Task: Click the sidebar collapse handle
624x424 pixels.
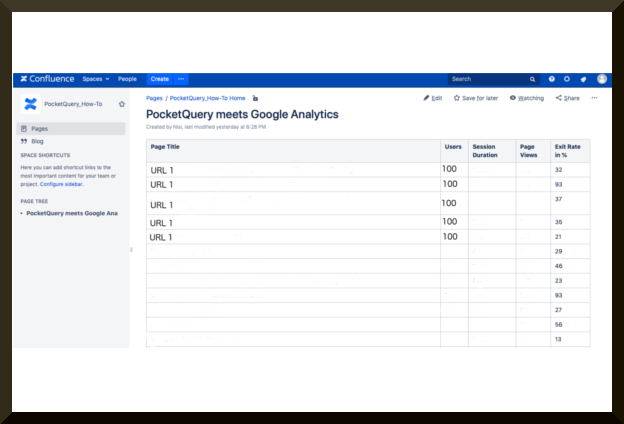Action: click(x=131, y=250)
